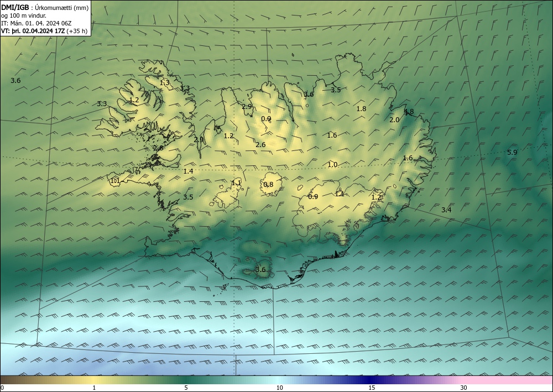Select the 'og 100 m vindur.' caption line
553x392 pixels.
(x=24, y=15)
